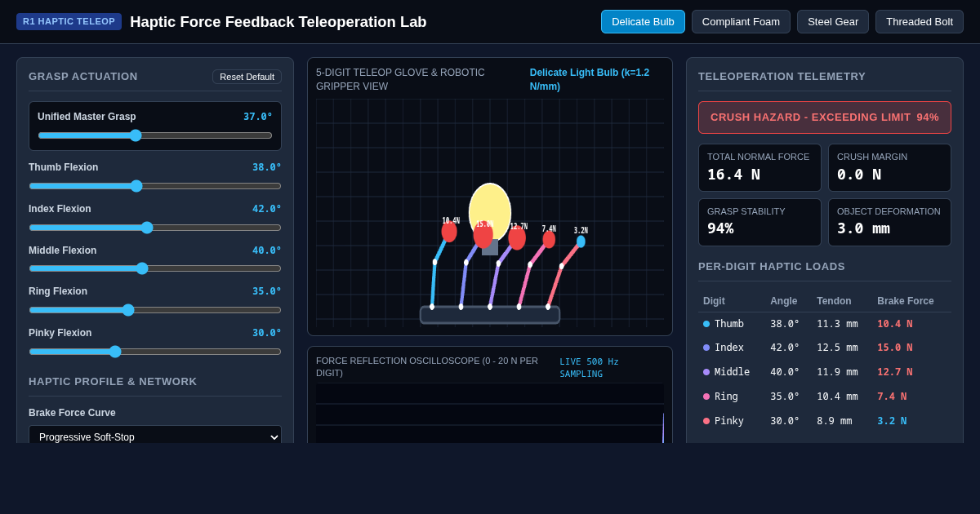Click the Pinky Flexion slider handle
The width and height of the screenshot is (980, 514).
coord(115,352)
